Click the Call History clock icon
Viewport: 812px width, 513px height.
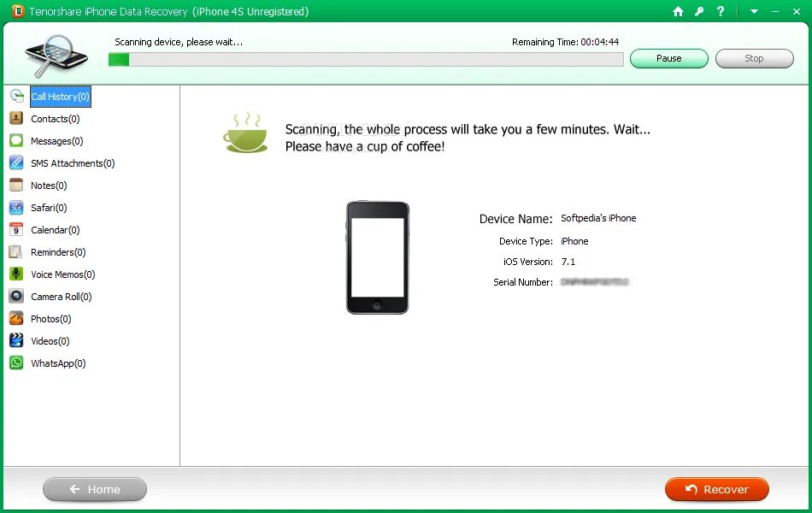(x=16, y=96)
